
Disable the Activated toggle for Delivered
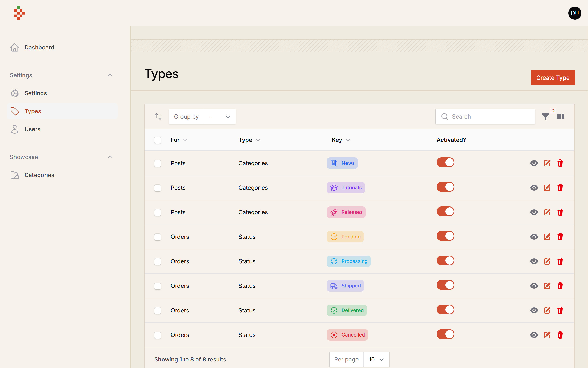pyautogui.click(x=445, y=310)
